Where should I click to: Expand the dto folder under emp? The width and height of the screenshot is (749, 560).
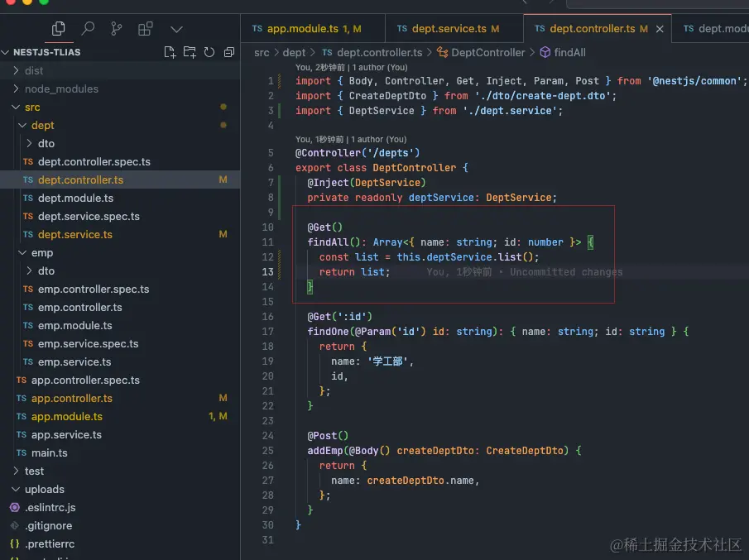29,270
